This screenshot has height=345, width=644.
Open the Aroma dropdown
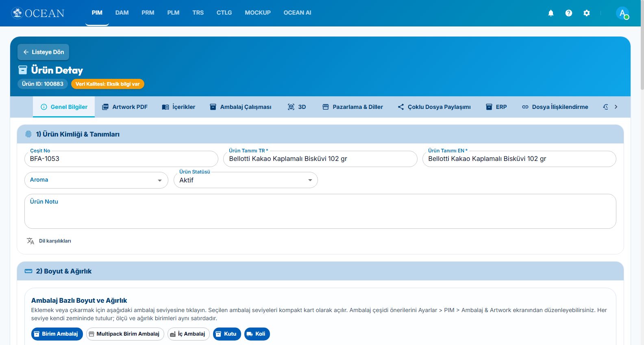[x=96, y=180]
